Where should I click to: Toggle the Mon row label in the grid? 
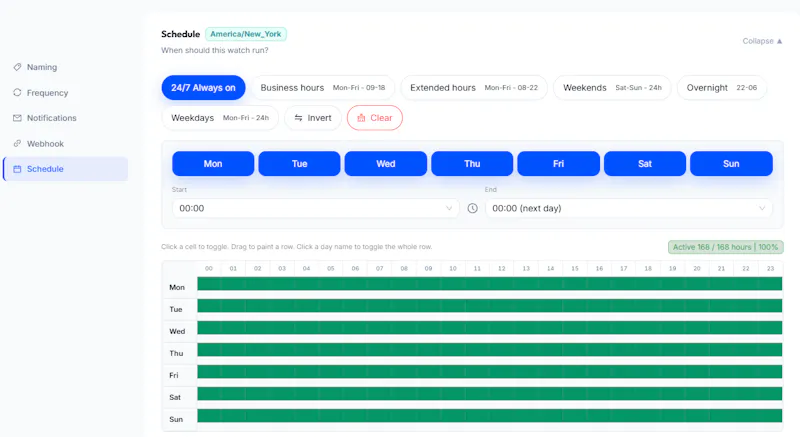pyautogui.click(x=177, y=287)
